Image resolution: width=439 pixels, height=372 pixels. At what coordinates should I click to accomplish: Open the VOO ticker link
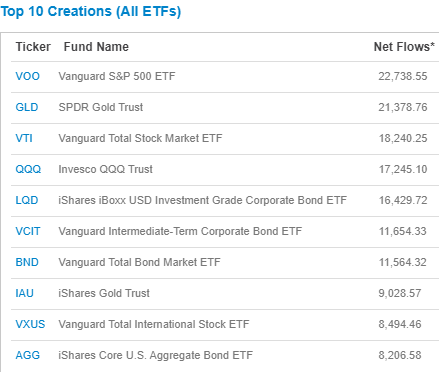point(28,76)
